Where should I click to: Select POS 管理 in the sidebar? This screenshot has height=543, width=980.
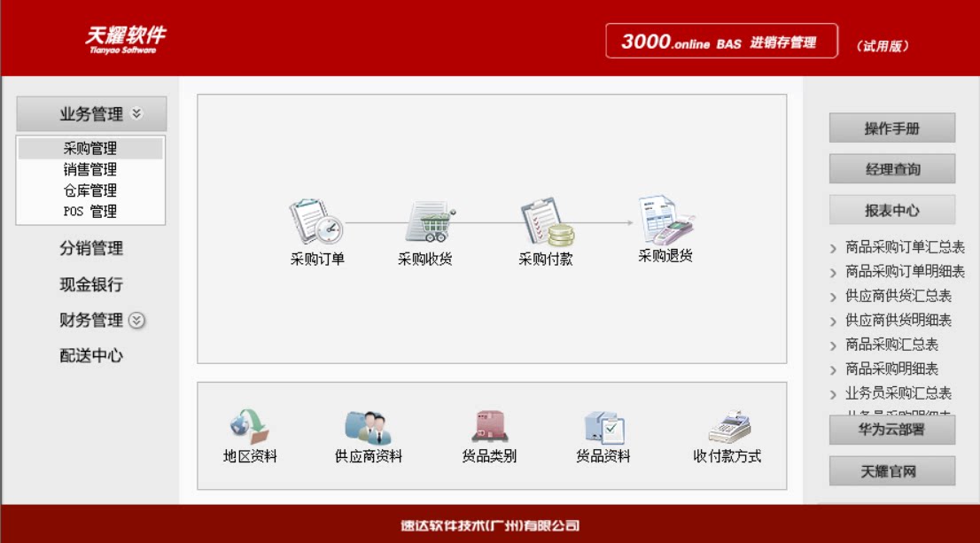(90, 211)
